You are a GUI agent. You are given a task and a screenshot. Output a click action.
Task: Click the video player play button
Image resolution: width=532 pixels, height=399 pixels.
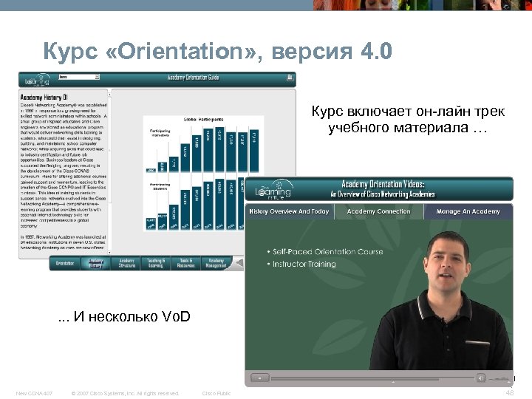click(259, 378)
